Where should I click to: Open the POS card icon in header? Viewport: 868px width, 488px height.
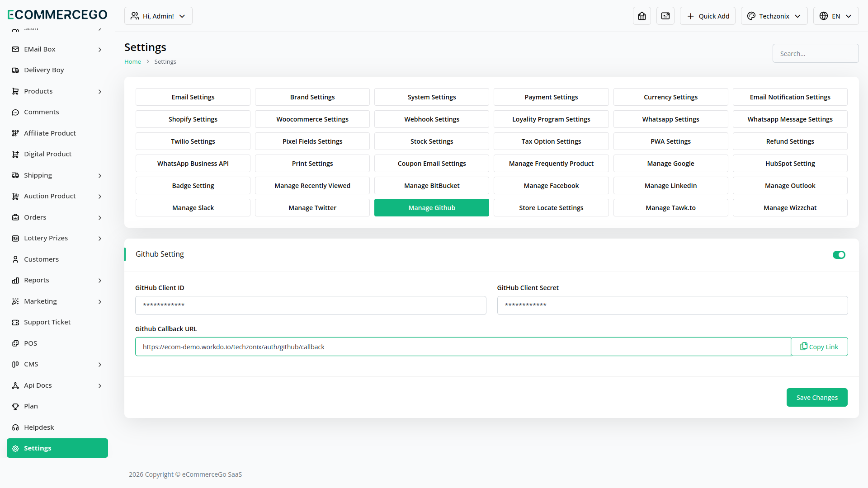pos(665,16)
